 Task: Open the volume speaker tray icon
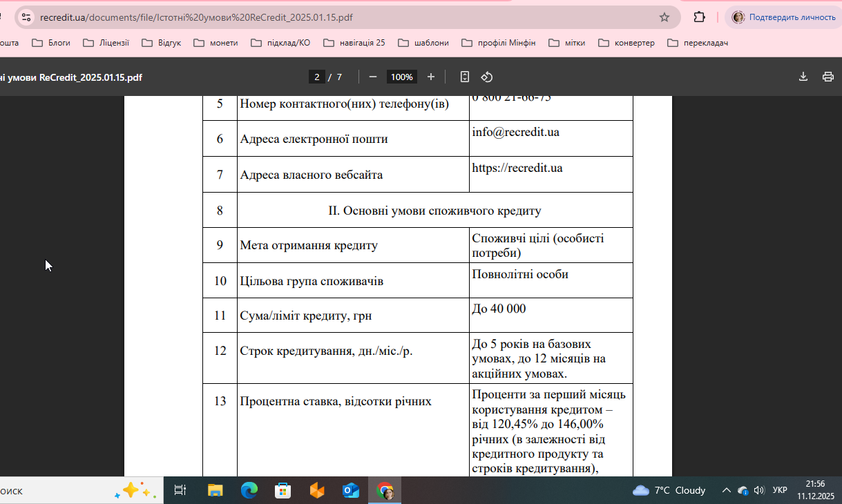coord(759,490)
